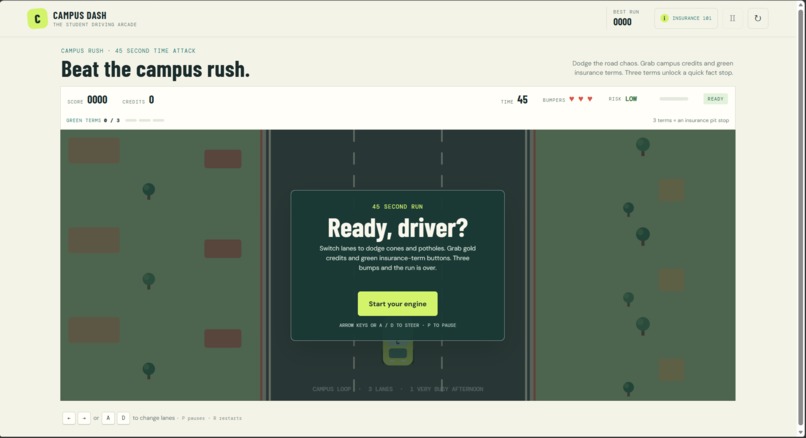The height and width of the screenshot is (438, 806).
Task: Click the Score 0000 readout
Action: pos(87,100)
